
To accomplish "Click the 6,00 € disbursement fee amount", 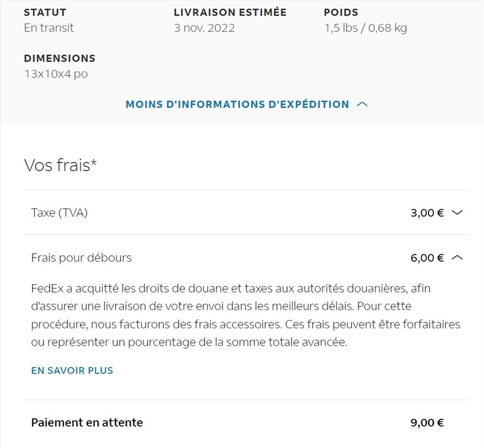I will pyautogui.click(x=427, y=258).
